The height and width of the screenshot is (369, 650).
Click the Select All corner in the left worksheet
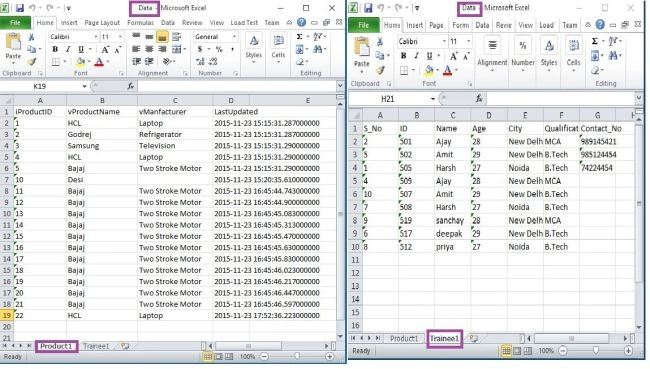pyautogui.click(x=7, y=100)
